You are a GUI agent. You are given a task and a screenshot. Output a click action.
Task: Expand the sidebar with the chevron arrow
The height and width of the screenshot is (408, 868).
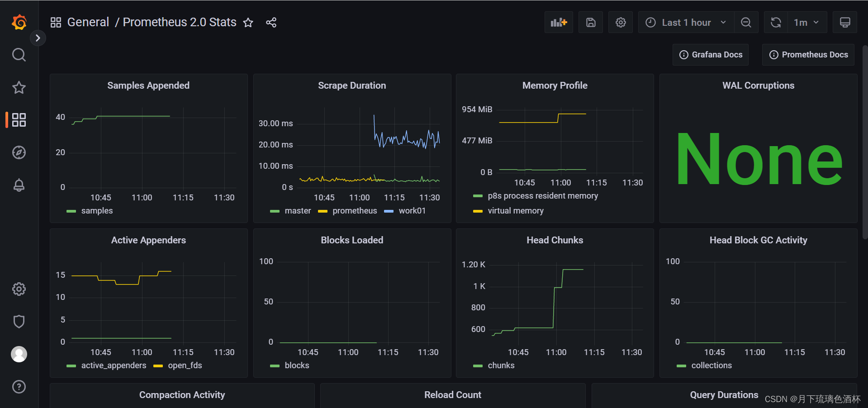click(38, 38)
